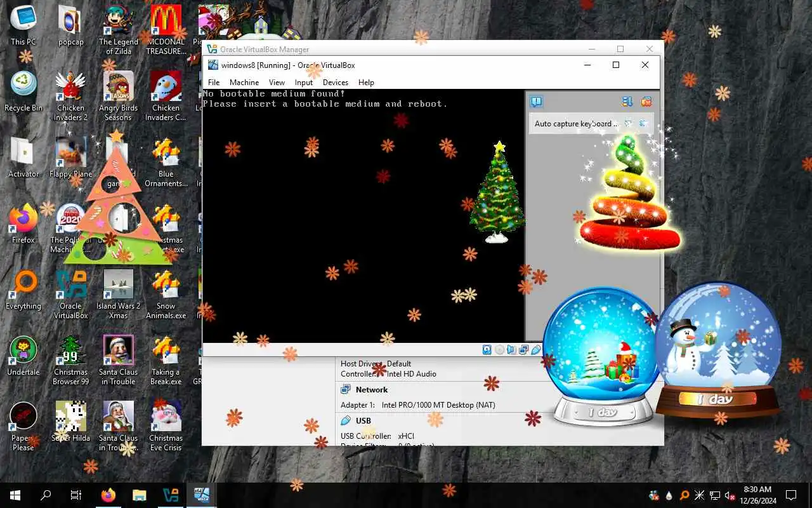Open the McDonald's Treasure desktop icon
The image size is (812, 508).
[166, 30]
